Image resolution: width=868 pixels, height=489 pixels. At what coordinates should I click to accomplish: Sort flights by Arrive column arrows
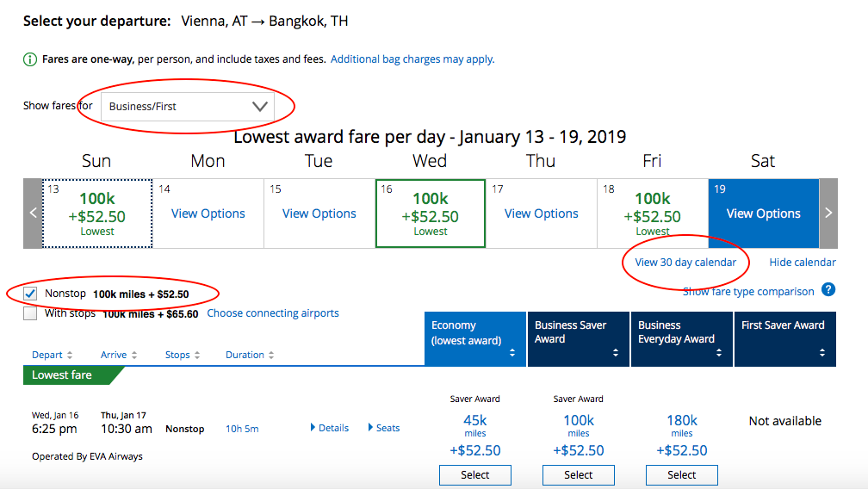[x=133, y=356]
